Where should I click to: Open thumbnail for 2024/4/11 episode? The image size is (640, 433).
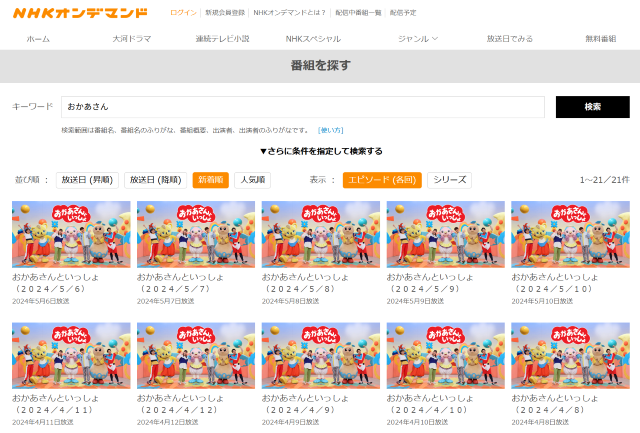tap(71, 356)
